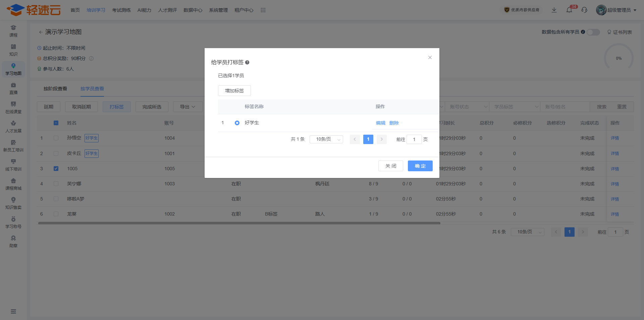This screenshot has width=644, height=320.
Task: Open the download icon in header
Action: click(554, 10)
